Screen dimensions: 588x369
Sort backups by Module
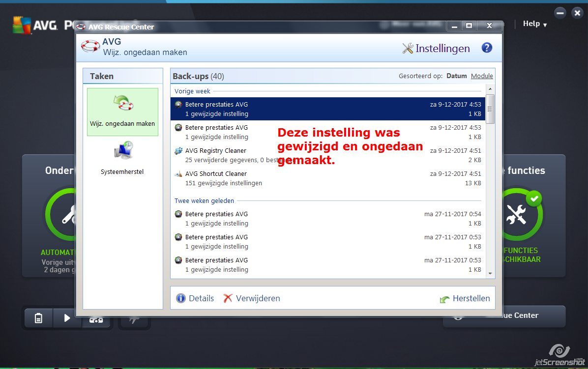482,76
